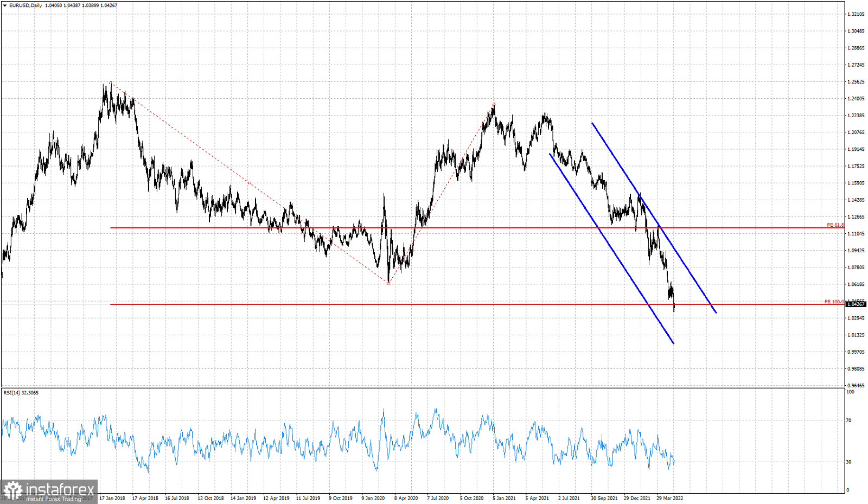Click the RSI scale value 100
868x504 pixels.
850,392
